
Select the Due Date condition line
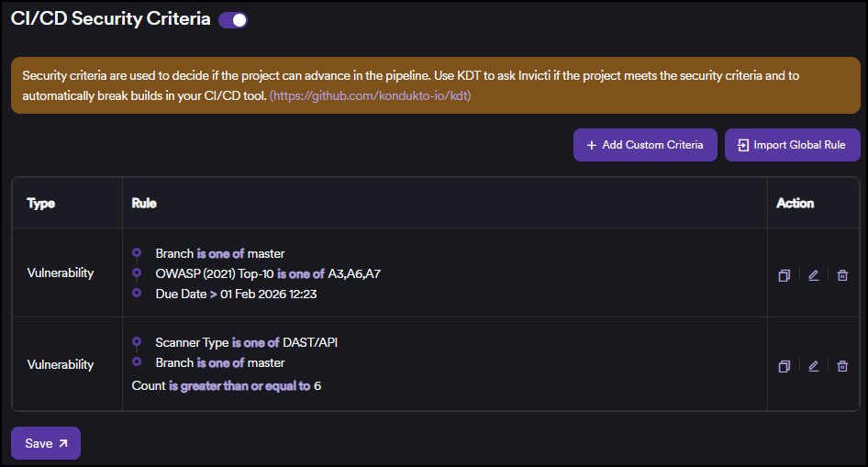236,294
